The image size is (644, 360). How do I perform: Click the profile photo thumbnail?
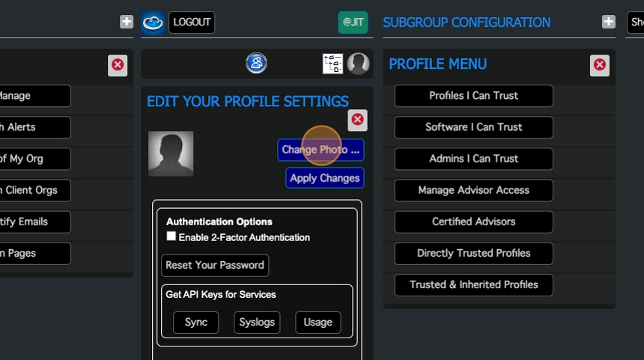(x=171, y=153)
